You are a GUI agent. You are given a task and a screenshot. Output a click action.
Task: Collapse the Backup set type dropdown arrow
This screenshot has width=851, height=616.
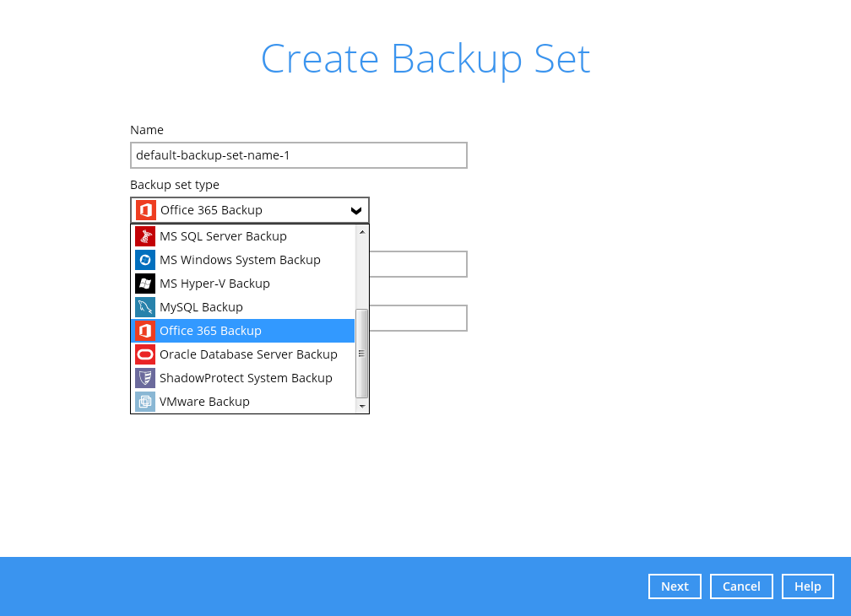click(356, 210)
